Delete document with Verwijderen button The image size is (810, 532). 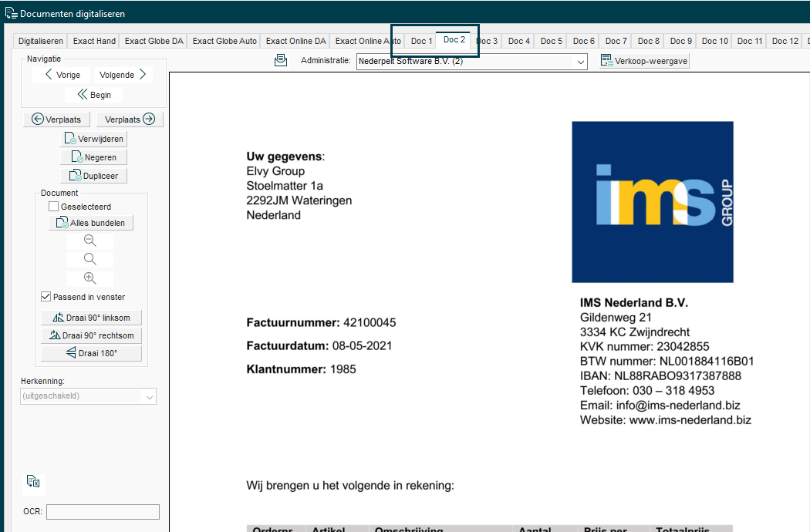coord(93,139)
